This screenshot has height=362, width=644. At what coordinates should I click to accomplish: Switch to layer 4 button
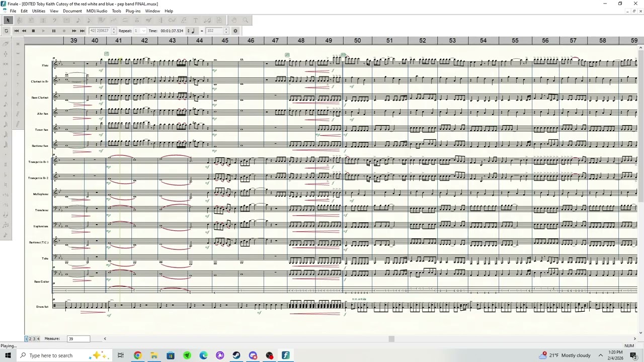tap(38, 339)
